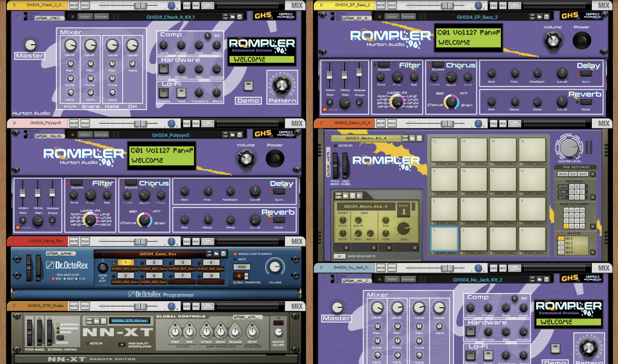Screen dimensions: 618x364
Task: Save the Dr.OctoRex GHS04_Game_Rex patch
Action: pyautogui.click(x=223, y=253)
